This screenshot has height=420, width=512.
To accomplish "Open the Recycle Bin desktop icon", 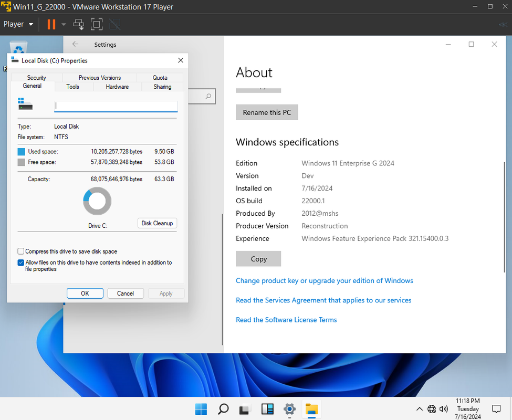I will [x=18, y=48].
